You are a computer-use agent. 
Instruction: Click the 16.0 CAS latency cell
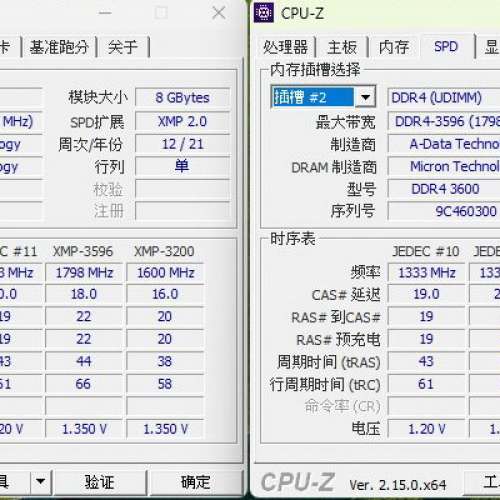[x=165, y=294]
